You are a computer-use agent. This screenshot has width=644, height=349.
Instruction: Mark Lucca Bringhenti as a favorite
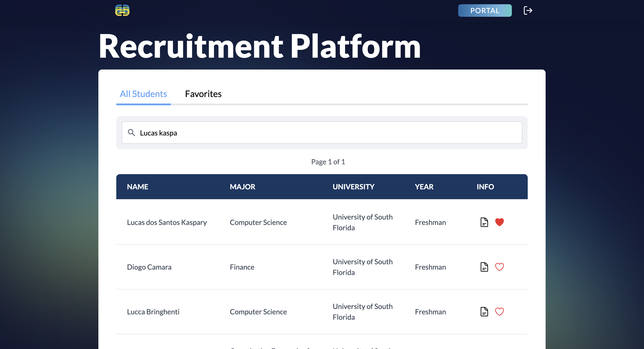click(500, 312)
